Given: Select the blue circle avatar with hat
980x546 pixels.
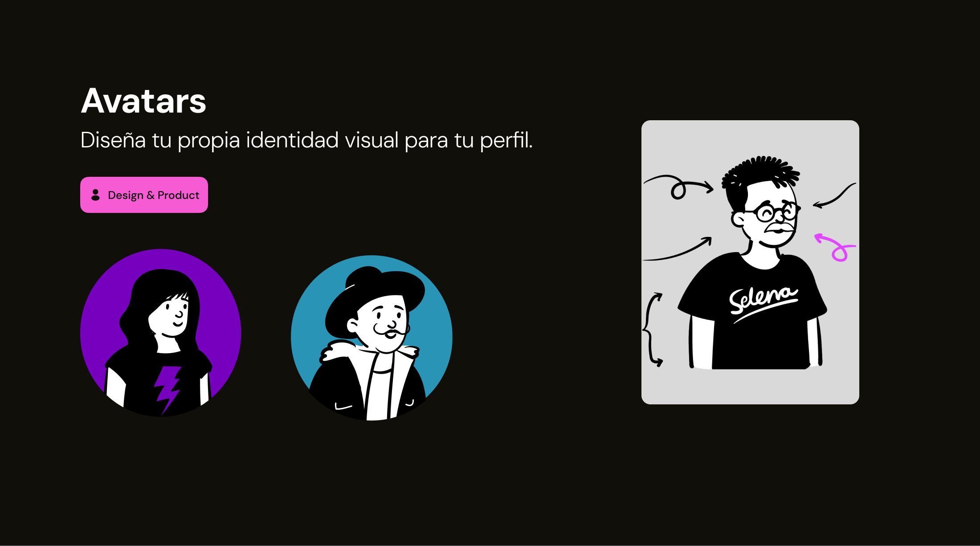Looking at the screenshot, I should coord(372,338).
